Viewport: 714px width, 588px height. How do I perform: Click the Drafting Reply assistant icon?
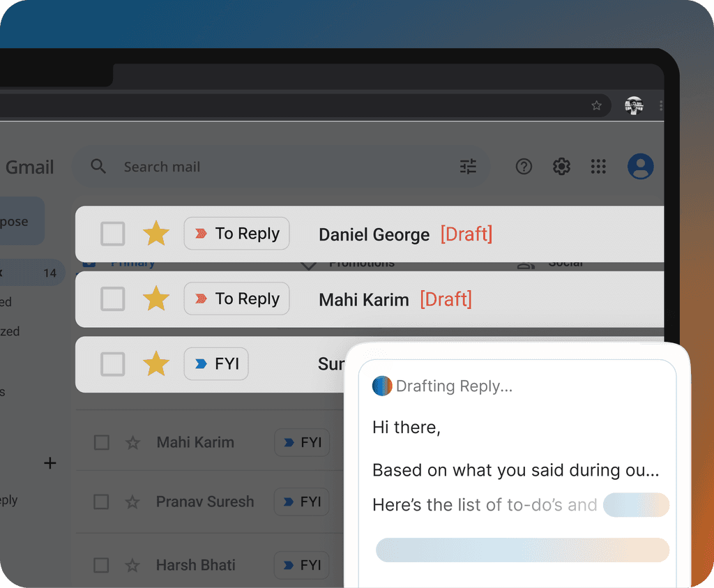click(382, 386)
